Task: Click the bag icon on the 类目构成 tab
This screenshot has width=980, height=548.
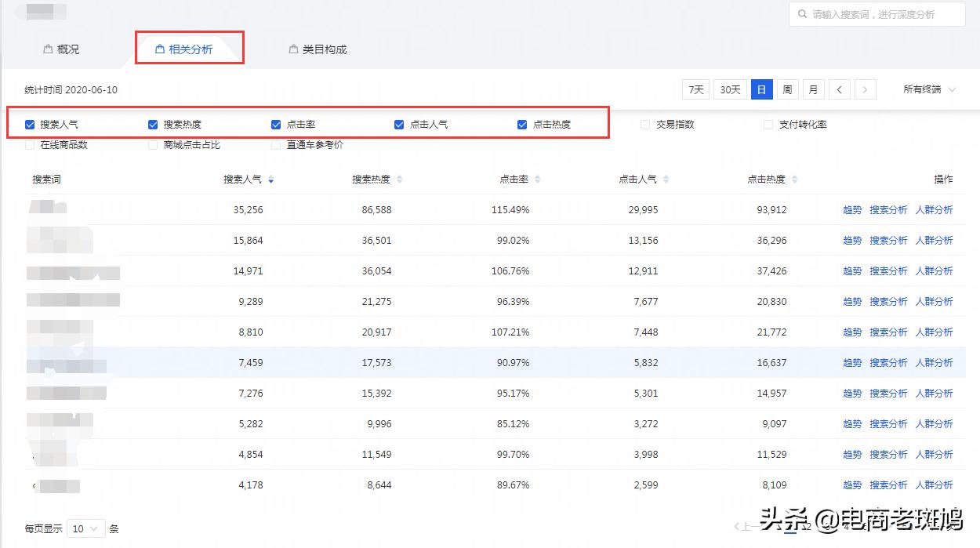Action: click(292, 48)
